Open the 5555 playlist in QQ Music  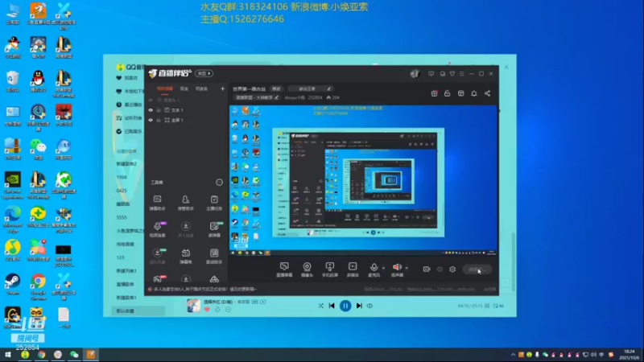[122, 217]
